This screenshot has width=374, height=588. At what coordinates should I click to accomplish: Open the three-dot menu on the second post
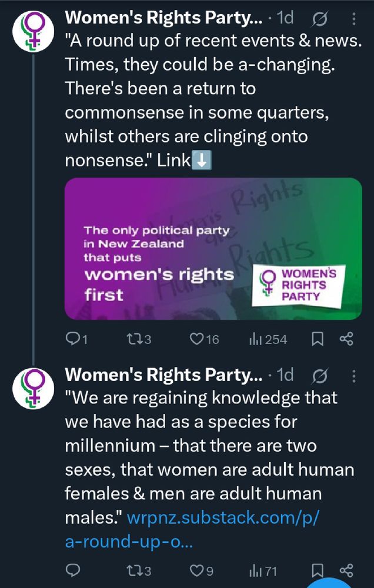tap(353, 375)
